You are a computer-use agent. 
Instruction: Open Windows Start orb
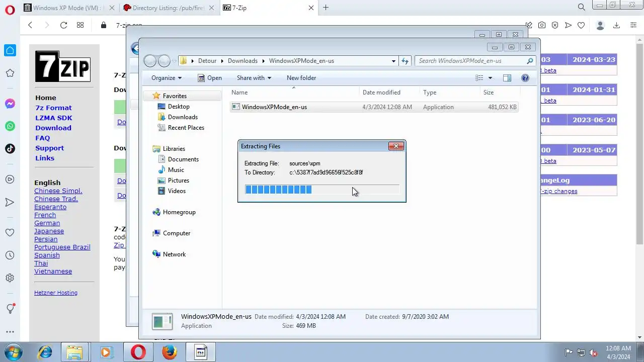[x=13, y=352]
